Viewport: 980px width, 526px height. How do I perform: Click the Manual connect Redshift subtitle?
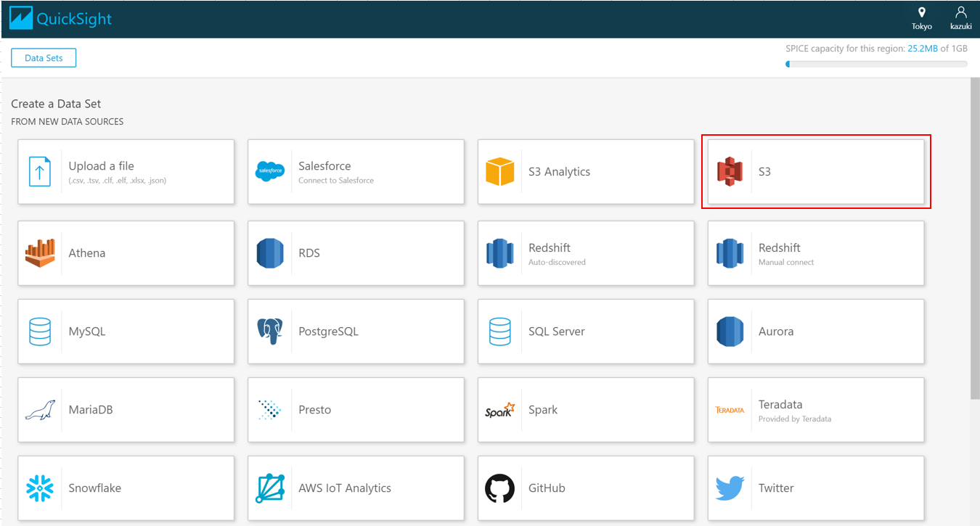pyautogui.click(x=786, y=263)
